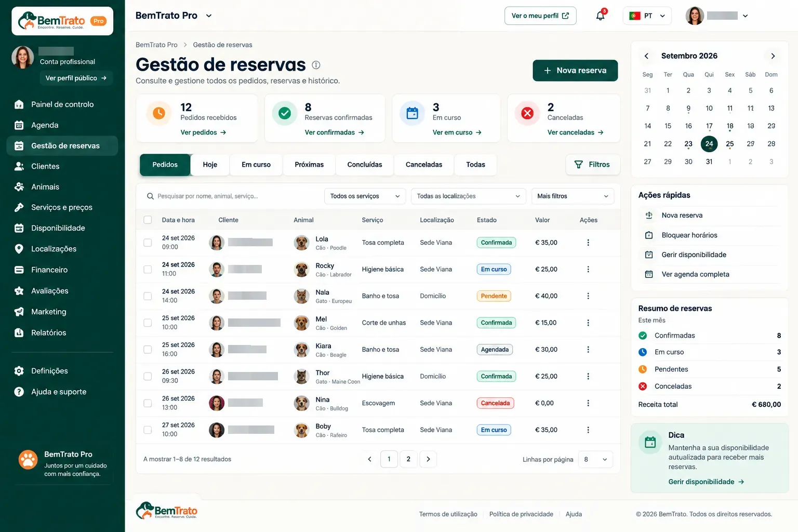The width and height of the screenshot is (798, 532).
Task: Click the Nova reserva quick action icon
Action: coord(649,215)
